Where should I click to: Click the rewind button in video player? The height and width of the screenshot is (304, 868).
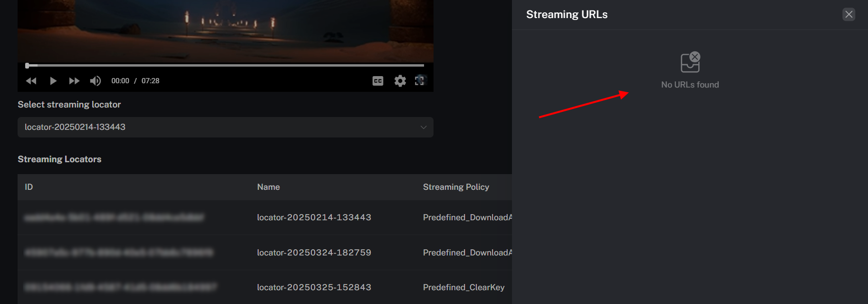click(x=31, y=81)
